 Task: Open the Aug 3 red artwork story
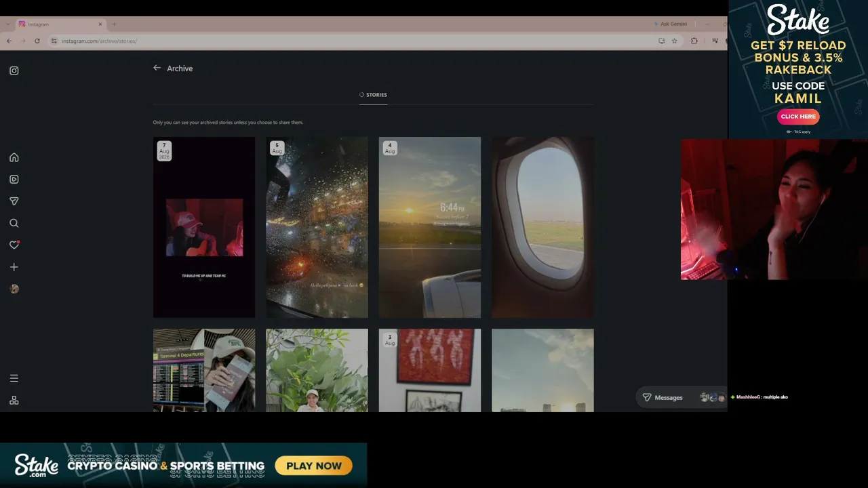tap(430, 370)
